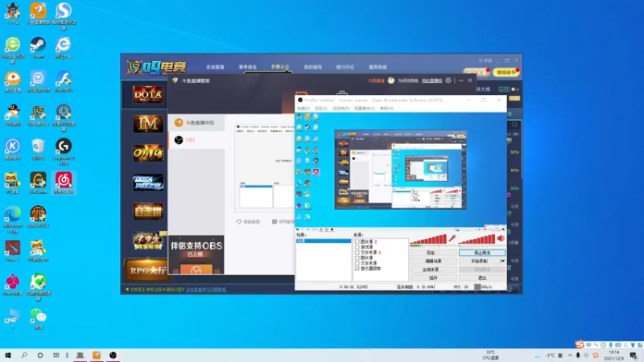The width and height of the screenshot is (644, 362).
Task: Toggle 文字来源 source checkbox
Action: 357,263
